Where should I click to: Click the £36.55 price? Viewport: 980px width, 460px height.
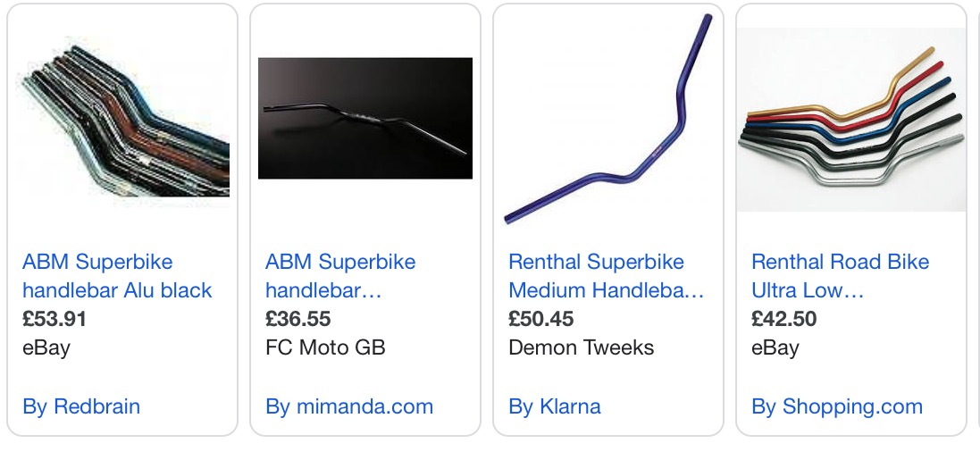pyautogui.click(x=297, y=319)
